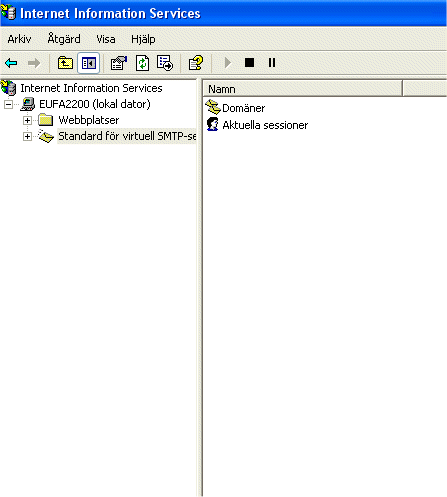Open the Help toolbar icon with question mark
This screenshot has height=497, width=447.
tap(195, 63)
